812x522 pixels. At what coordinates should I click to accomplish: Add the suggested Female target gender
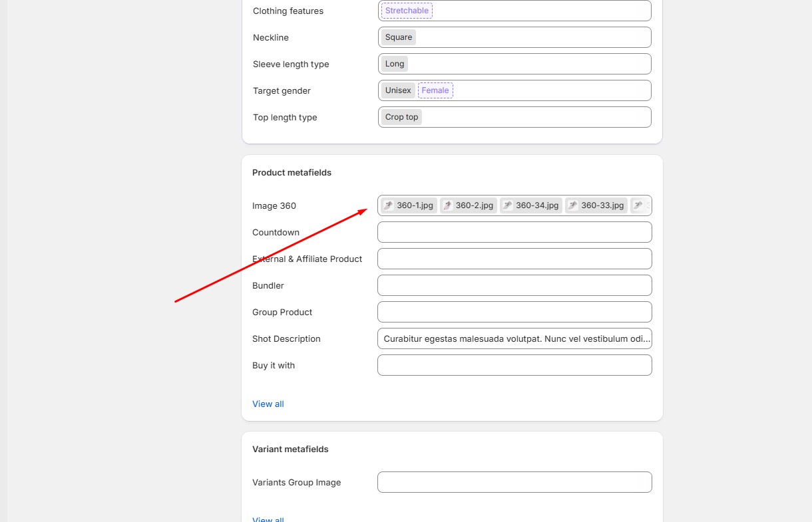pos(435,90)
